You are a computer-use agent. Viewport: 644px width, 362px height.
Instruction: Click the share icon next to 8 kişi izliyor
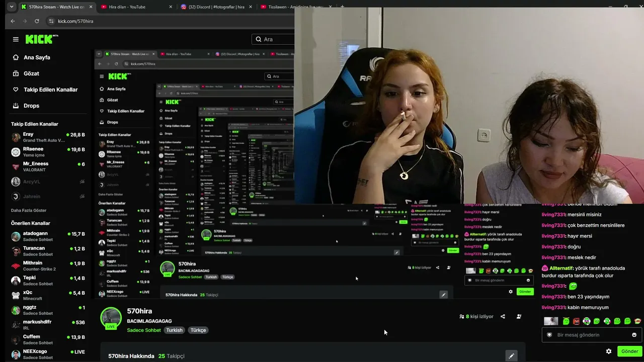click(503, 316)
